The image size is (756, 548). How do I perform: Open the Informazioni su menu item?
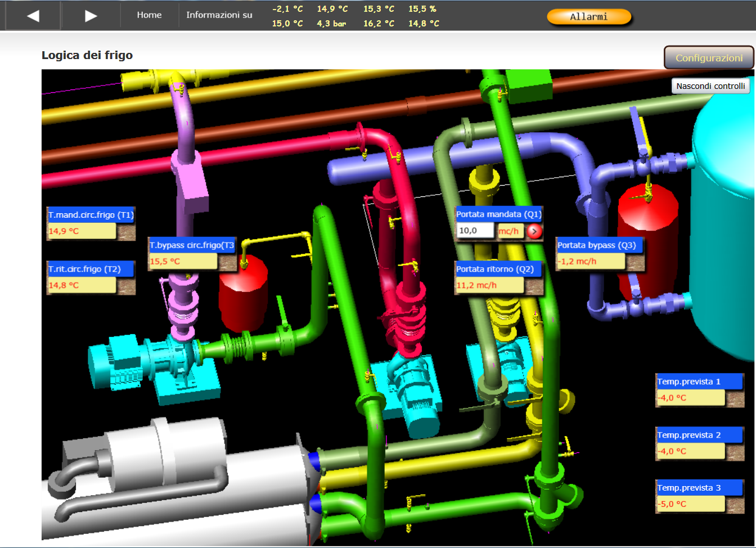point(219,15)
